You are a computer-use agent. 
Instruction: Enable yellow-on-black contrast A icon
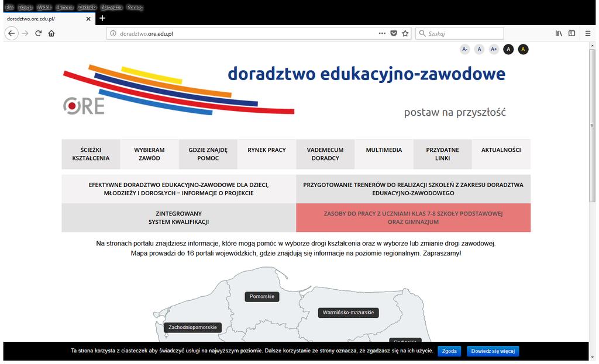(x=523, y=49)
